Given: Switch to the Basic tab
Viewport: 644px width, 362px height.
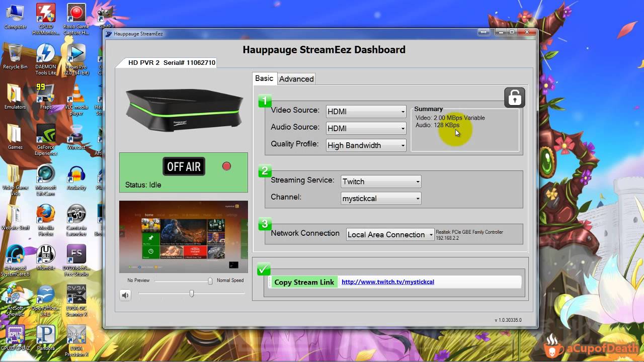Looking at the screenshot, I should pos(264,78).
